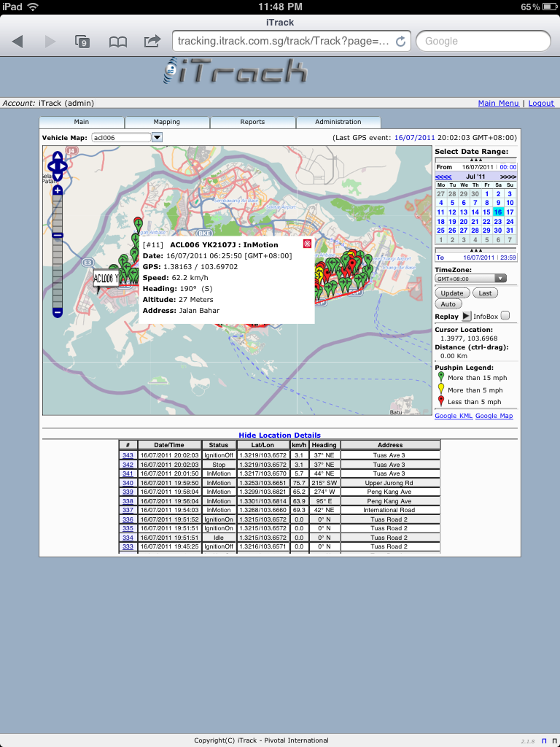Open the Administration tab
The height and width of the screenshot is (747, 560).
(x=338, y=122)
